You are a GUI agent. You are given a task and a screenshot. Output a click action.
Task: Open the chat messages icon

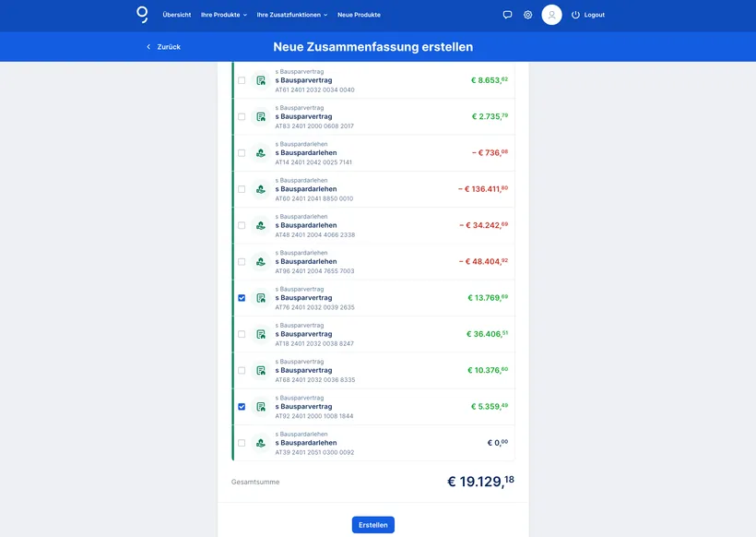pos(507,15)
